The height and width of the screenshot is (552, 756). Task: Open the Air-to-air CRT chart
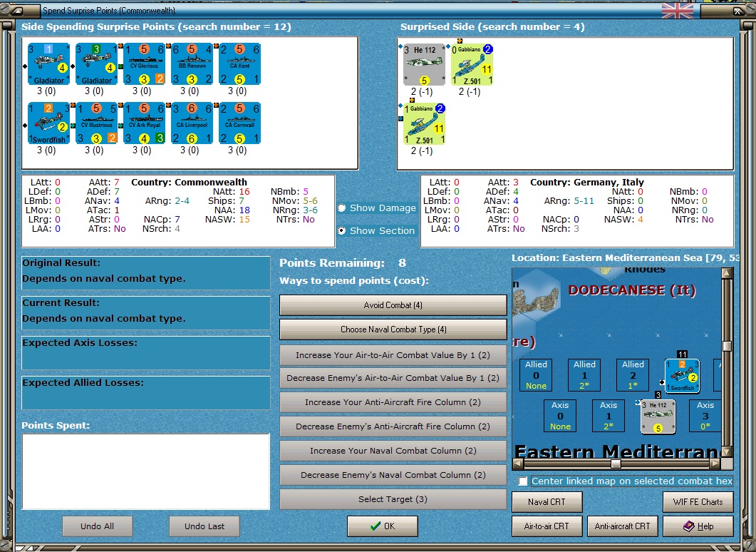tap(547, 526)
